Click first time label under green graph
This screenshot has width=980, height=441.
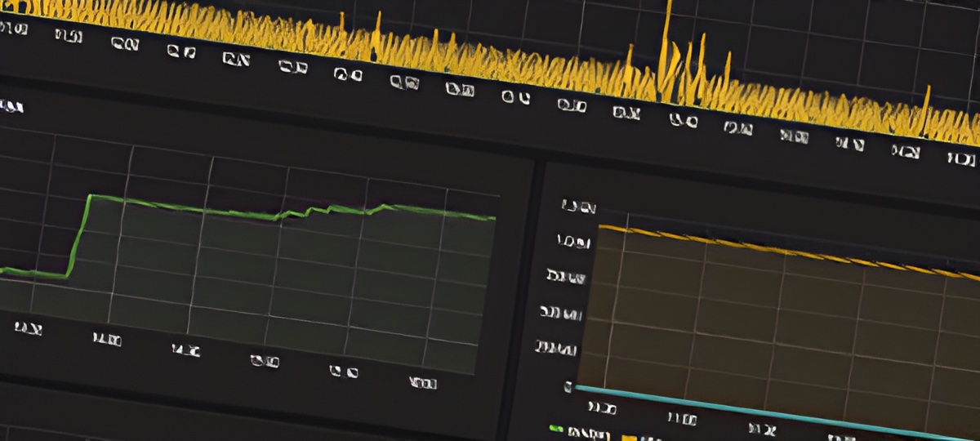pyautogui.click(x=27, y=328)
